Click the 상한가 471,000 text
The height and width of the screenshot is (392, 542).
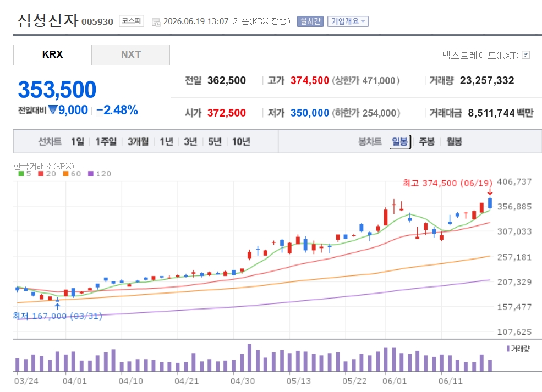[x=366, y=80]
